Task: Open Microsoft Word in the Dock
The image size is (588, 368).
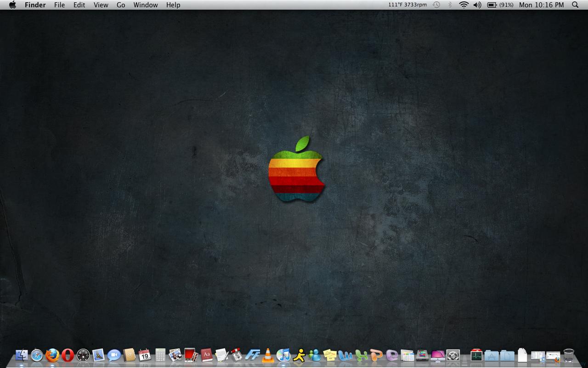Action: 345,355
